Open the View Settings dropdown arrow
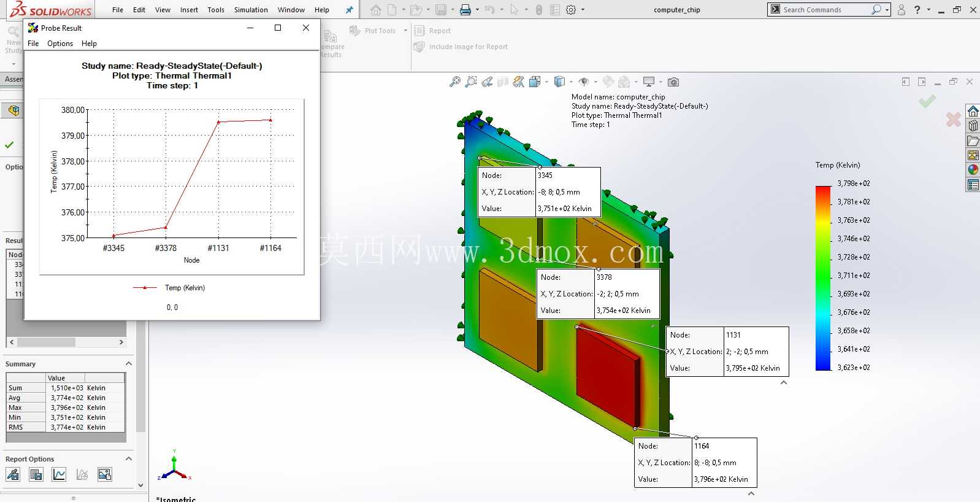 point(660,82)
